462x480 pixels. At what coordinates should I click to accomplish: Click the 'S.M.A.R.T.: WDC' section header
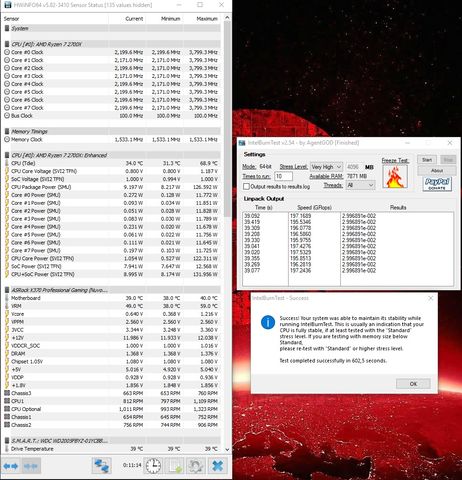112,441
